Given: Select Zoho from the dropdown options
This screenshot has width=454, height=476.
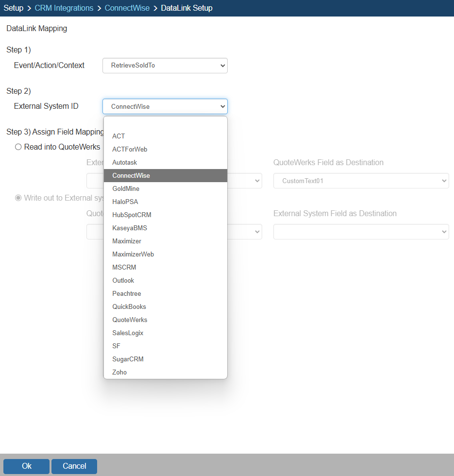Looking at the screenshot, I should point(119,373).
